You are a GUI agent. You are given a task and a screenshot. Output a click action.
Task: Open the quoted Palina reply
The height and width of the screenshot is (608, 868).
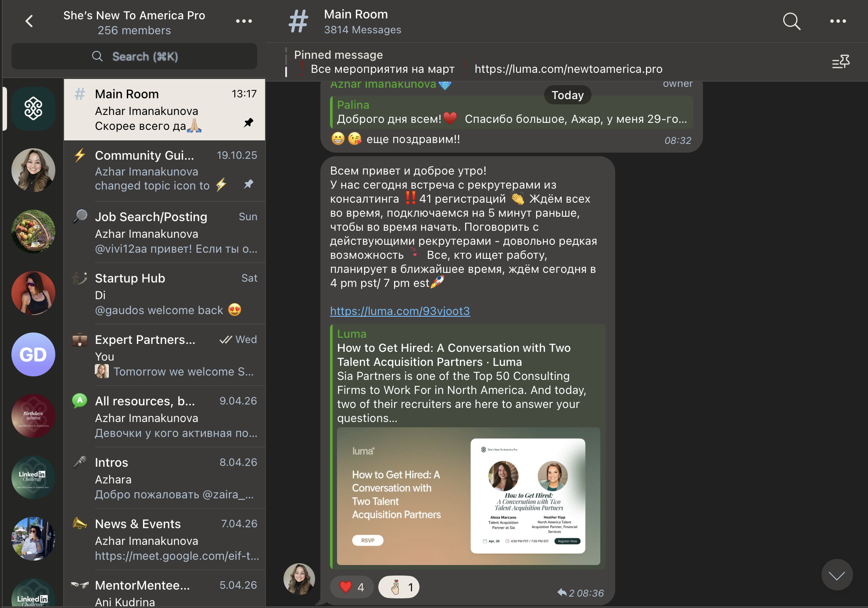pos(511,112)
